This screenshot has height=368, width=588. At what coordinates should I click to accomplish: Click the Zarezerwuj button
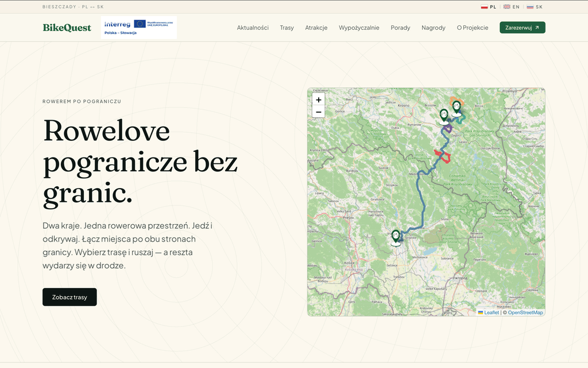pos(523,28)
